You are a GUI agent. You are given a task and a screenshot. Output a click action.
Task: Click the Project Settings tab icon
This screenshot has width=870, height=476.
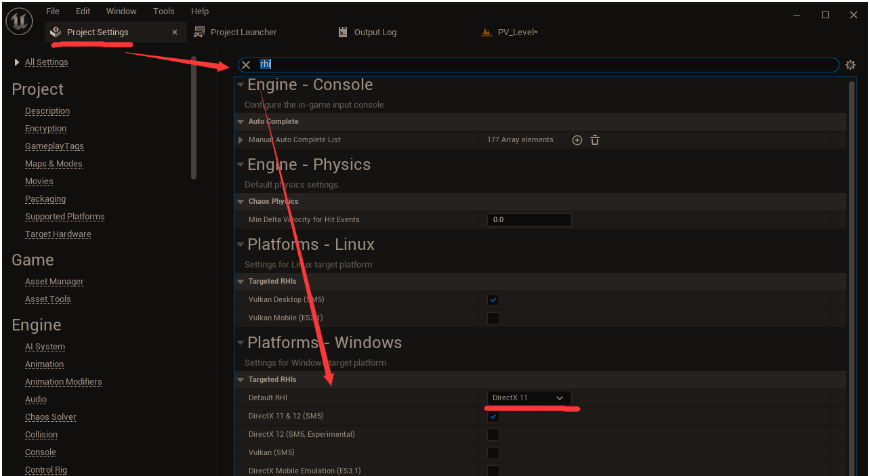[56, 32]
